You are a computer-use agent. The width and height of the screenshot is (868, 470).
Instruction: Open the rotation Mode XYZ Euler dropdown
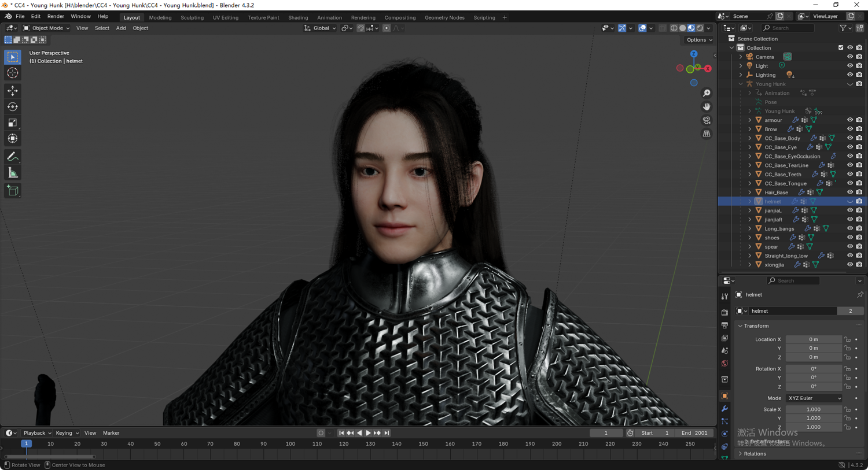[x=814, y=398]
